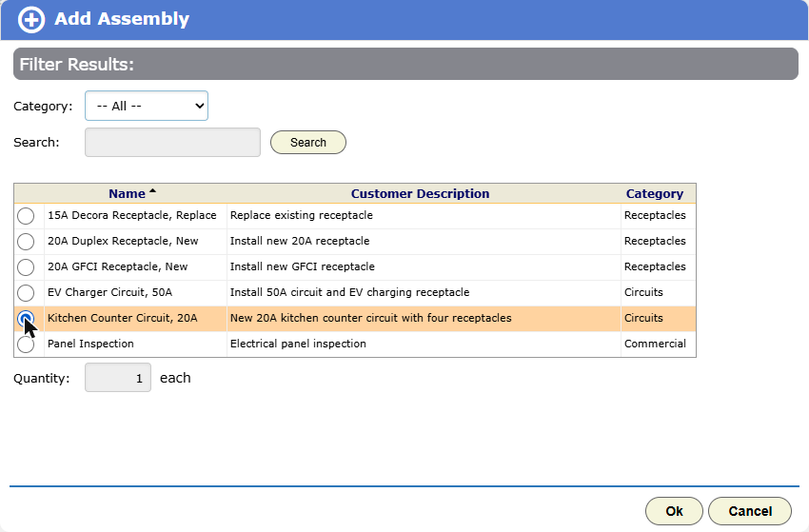The width and height of the screenshot is (809, 532).
Task: Click the Circuits cell in EV Charger row
Action: [659, 293]
